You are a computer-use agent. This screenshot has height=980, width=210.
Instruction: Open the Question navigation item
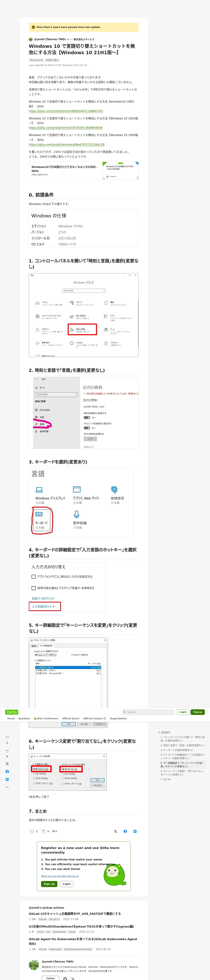(x=24, y=719)
